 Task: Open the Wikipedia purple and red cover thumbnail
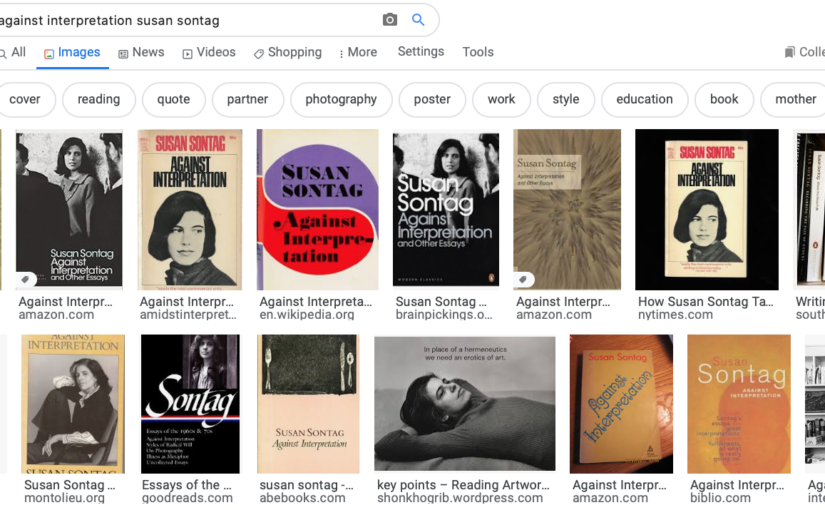point(317,209)
